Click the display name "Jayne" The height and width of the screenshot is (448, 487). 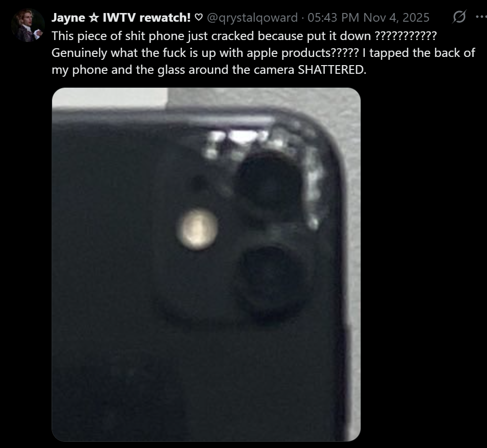point(69,18)
